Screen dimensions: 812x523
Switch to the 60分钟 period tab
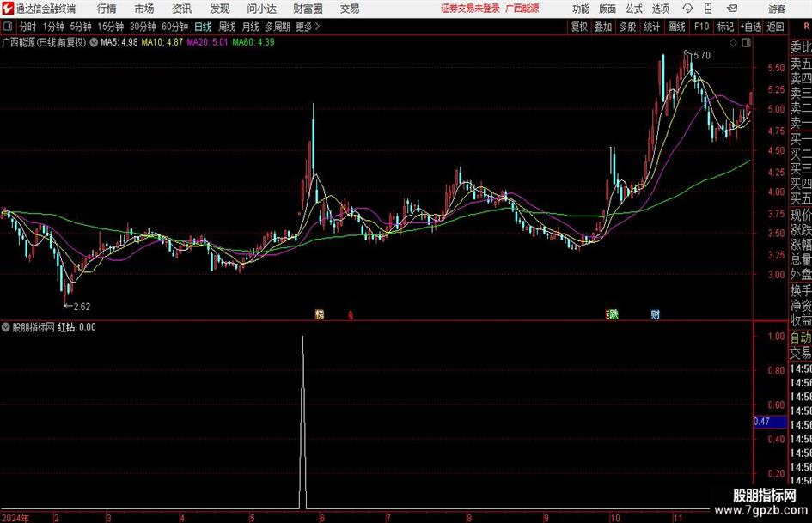[x=175, y=27]
